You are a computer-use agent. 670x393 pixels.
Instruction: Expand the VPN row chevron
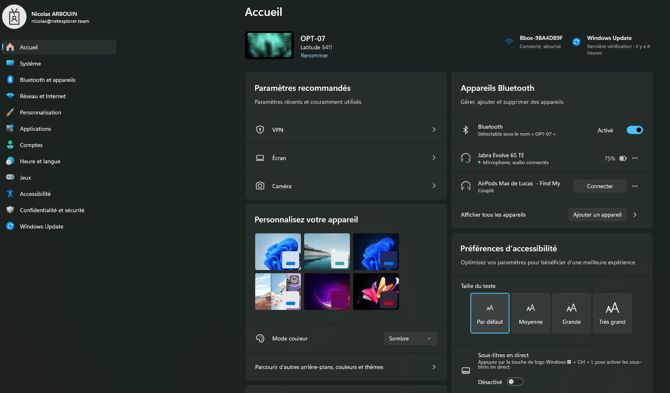click(434, 129)
